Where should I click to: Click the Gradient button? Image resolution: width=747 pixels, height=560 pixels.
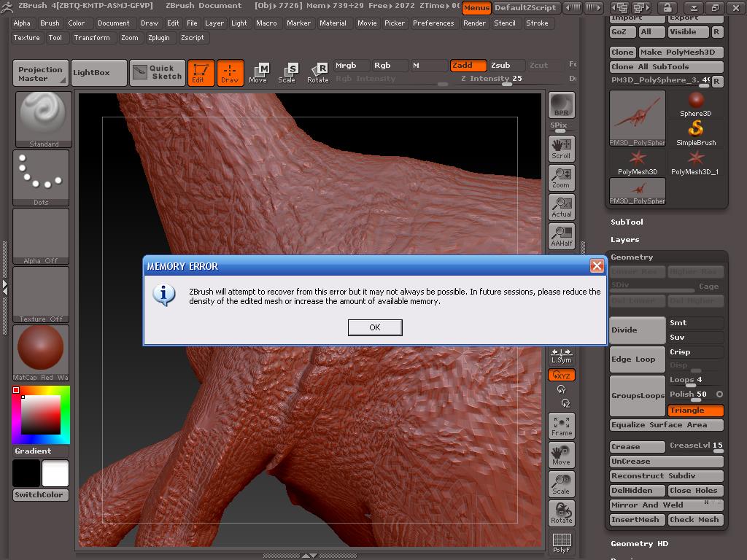point(41,451)
